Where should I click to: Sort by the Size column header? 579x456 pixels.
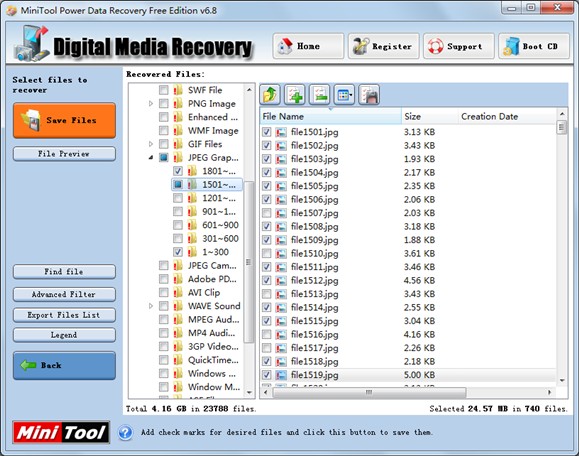click(430, 117)
